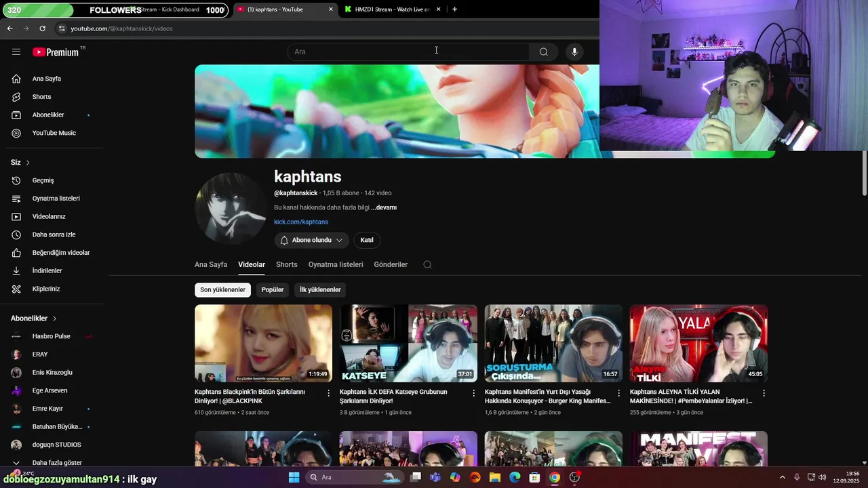Go back with the browser back arrow
This screenshot has width=868, height=488.
9,28
